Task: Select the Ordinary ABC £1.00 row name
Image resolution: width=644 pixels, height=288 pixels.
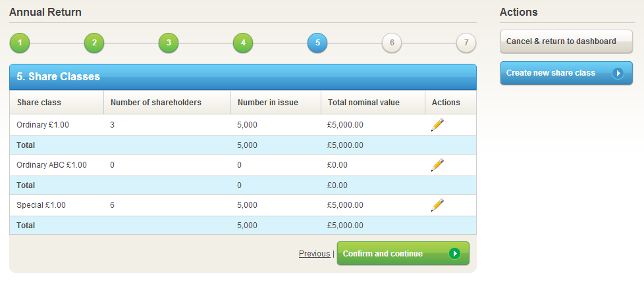Action: point(52,165)
